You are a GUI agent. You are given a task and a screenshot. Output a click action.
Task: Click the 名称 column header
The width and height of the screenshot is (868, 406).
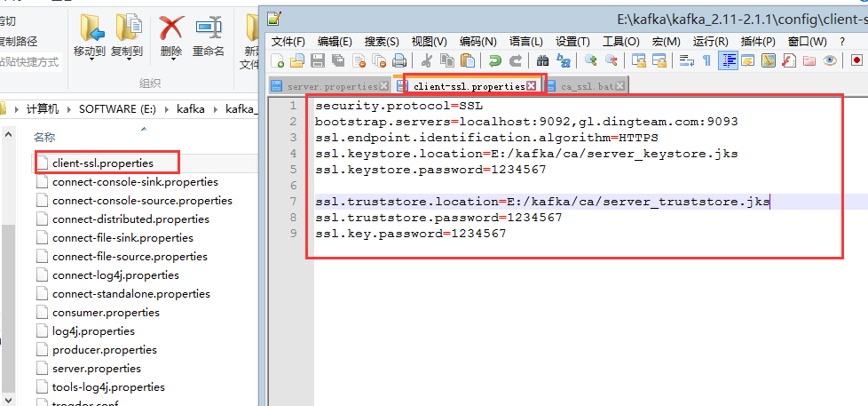point(44,138)
